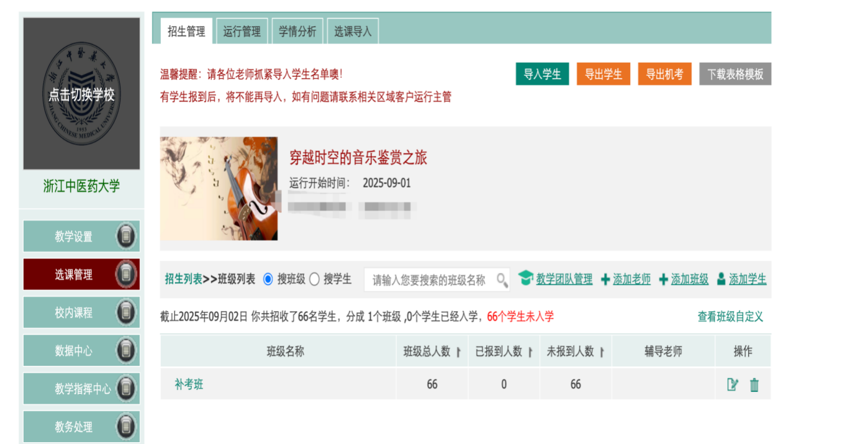Screen dimensions: 868x444
Task: Open 数据中心 in the left sidebar
Action: [x=74, y=351]
